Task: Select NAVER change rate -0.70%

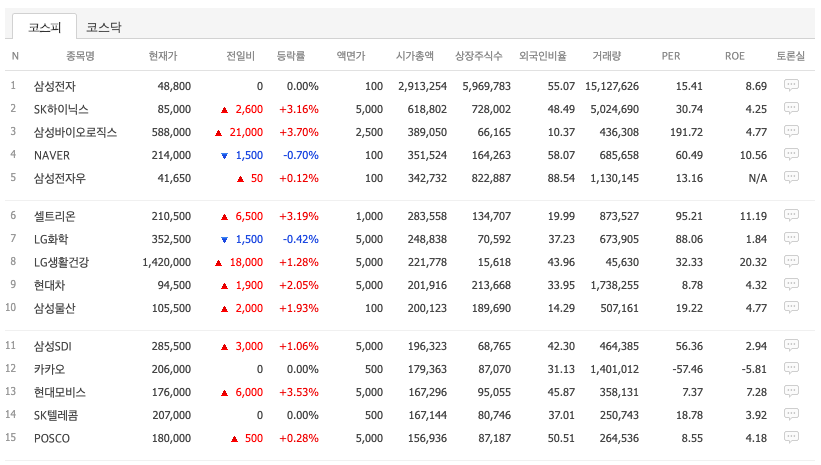Action: click(301, 155)
